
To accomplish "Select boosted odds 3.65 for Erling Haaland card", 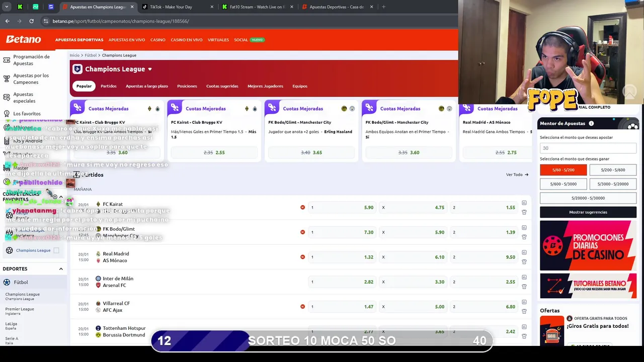I will coord(311,152).
